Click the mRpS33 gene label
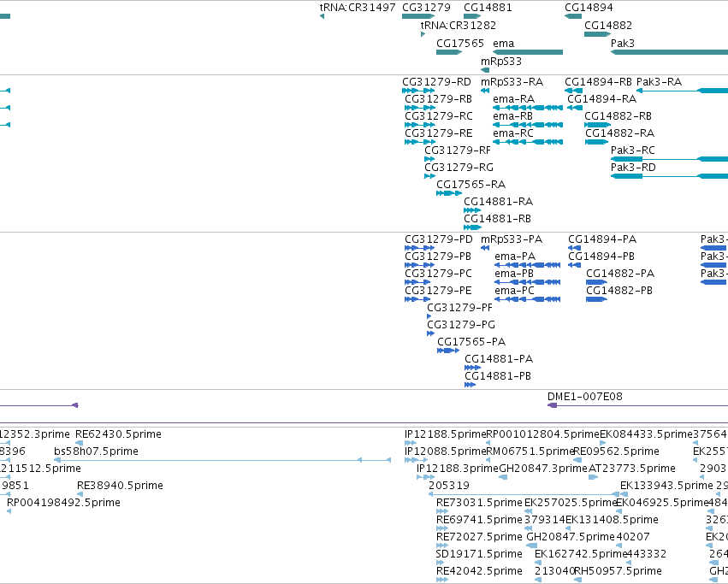The image size is (728, 584). pyautogui.click(x=501, y=62)
